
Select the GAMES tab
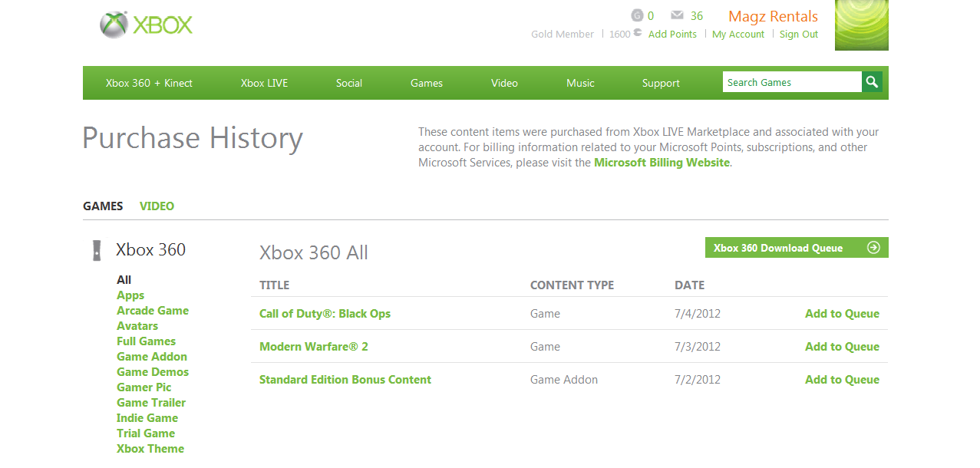(103, 206)
